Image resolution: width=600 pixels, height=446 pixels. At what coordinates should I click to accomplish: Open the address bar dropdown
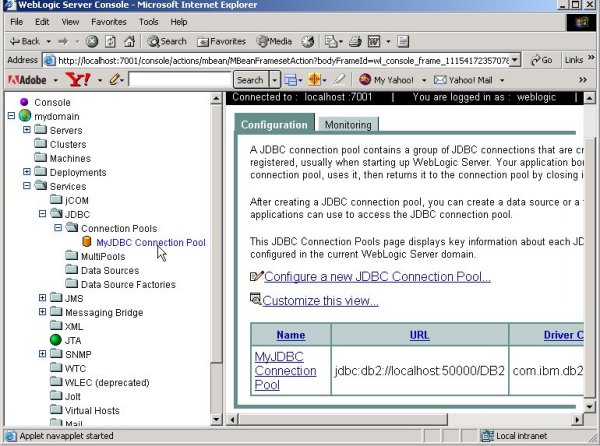(515, 60)
